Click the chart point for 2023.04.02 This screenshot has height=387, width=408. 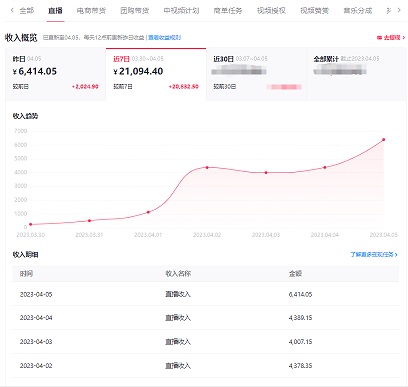click(x=207, y=167)
